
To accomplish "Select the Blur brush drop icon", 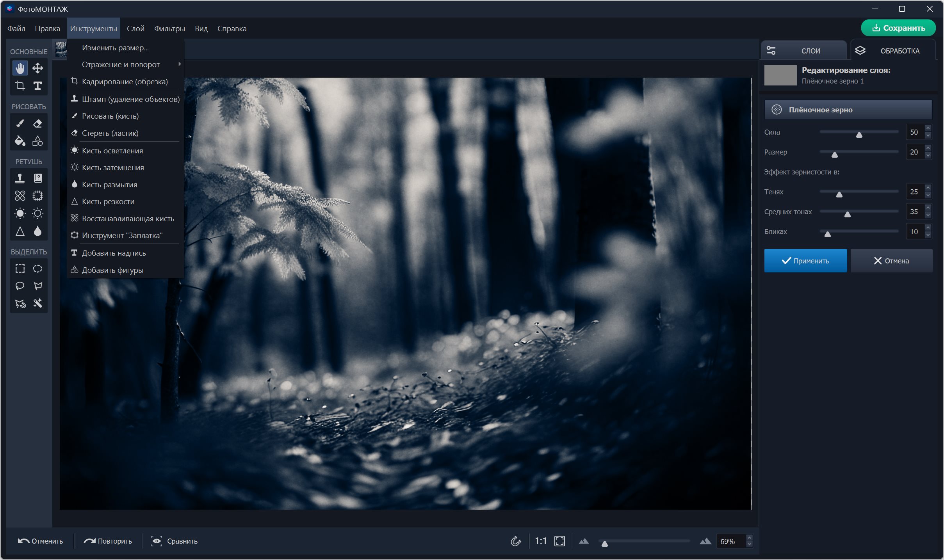I will coord(37,231).
